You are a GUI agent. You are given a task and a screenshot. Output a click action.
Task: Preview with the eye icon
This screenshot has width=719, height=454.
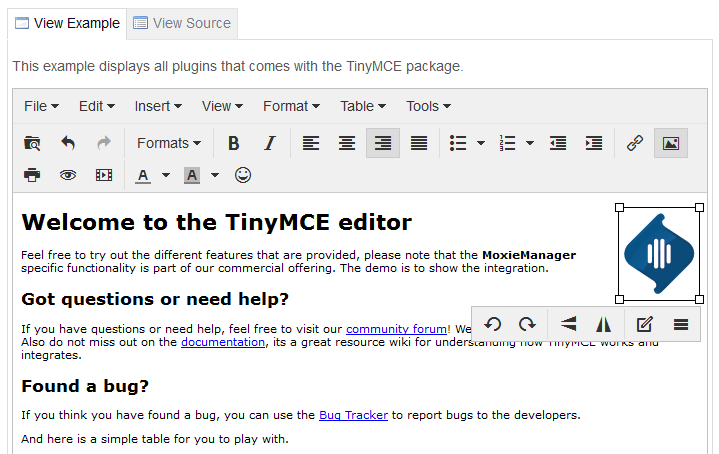(68, 175)
